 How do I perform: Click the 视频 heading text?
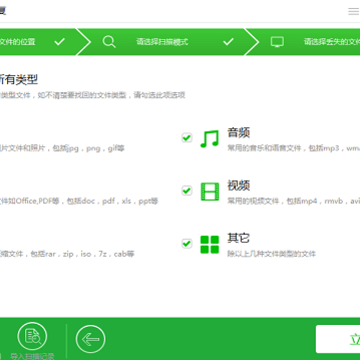pos(239,186)
